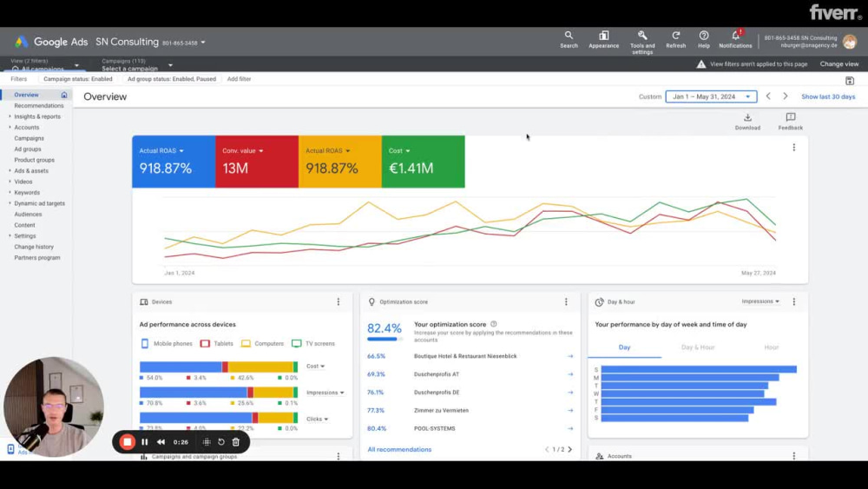Open Optimization score card options menu
This screenshot has width=868, height=489.
tap(566, 301)
